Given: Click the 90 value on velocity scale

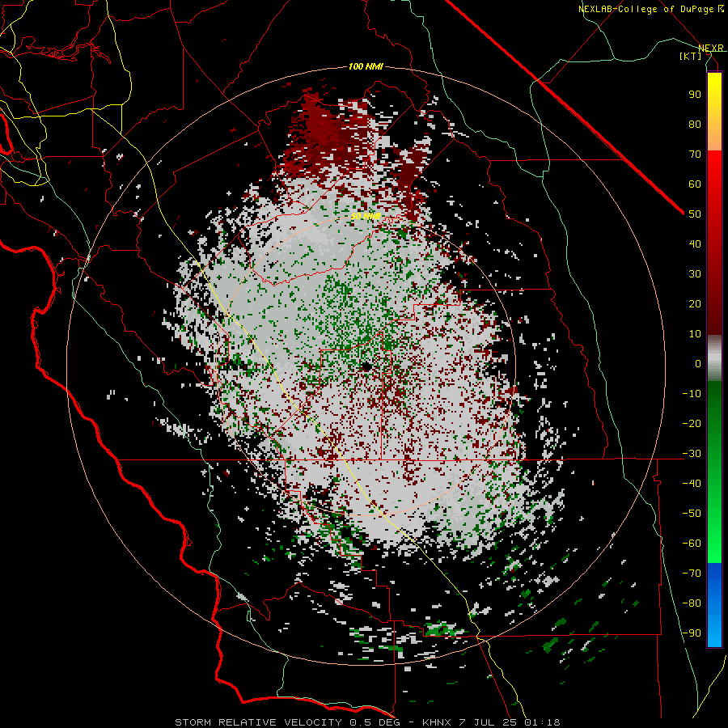Looking at the screenshot, I should (x=695, y=95).
